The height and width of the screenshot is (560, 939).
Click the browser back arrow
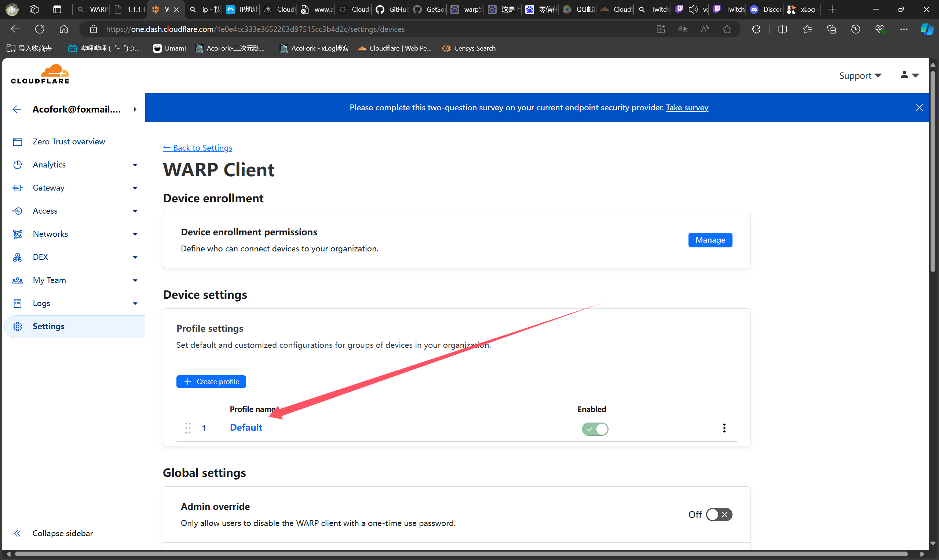[x=15, y=29]
